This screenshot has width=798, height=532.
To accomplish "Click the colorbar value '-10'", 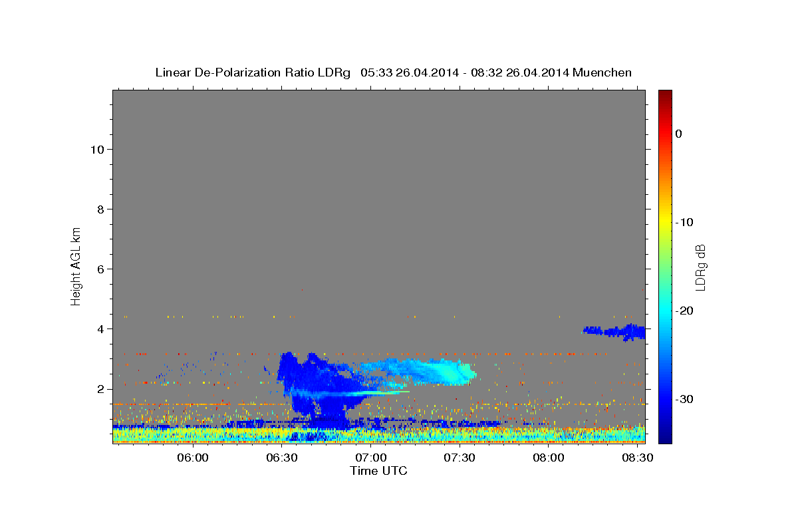I will 685,222.
